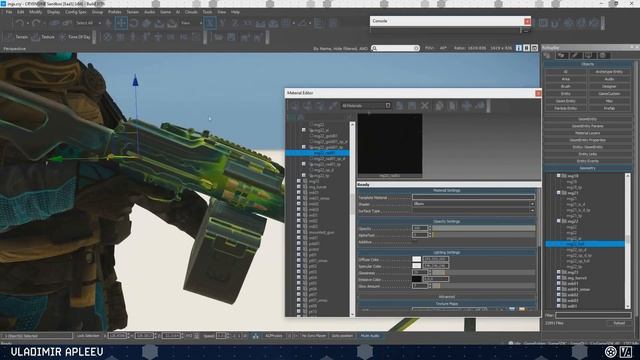
Task: Click the Add New Material icon
Action: (x=400, y=106)
